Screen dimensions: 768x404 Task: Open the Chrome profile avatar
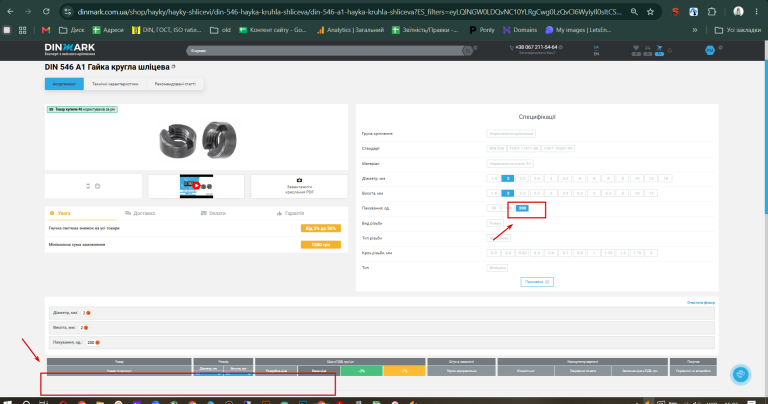pyautogui.click(x=738, y=11)
